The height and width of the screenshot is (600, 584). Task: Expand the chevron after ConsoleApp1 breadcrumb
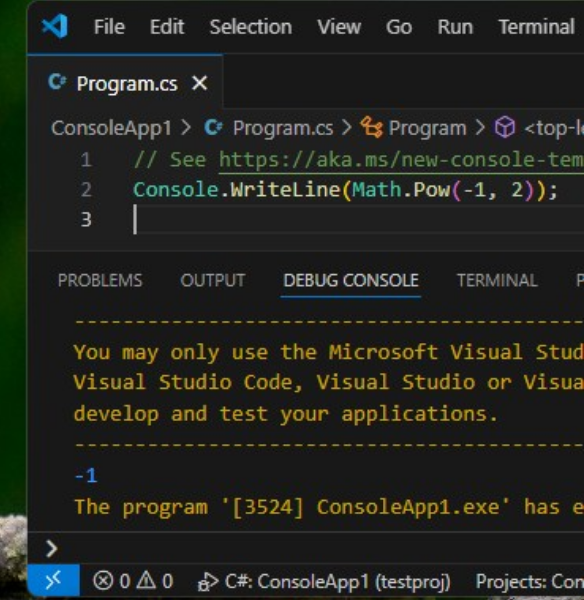click(186, 127)
